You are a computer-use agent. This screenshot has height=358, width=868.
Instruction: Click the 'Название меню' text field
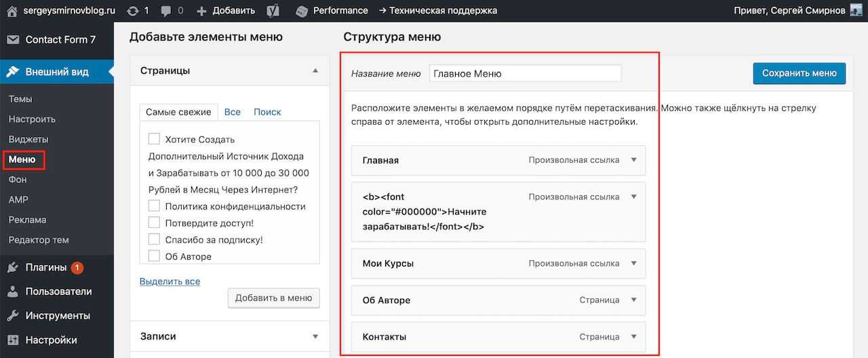(525, 73)
